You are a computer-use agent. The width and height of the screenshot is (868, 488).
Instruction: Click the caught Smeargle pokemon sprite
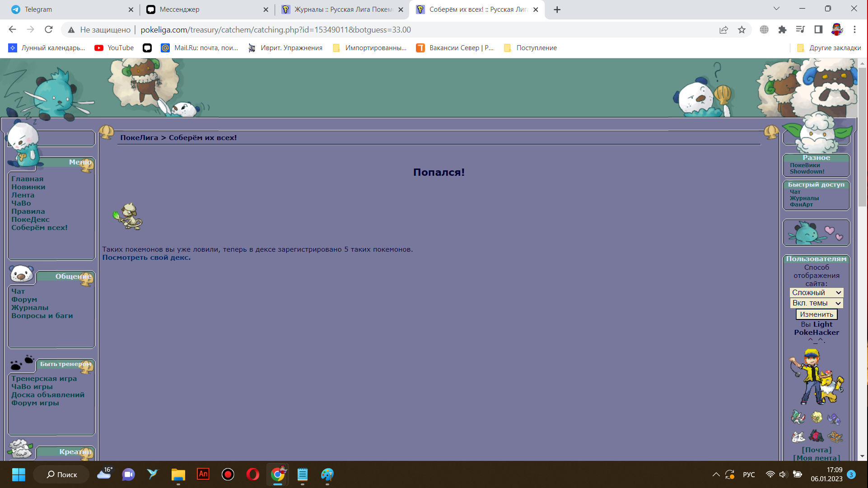pos(128,216)
